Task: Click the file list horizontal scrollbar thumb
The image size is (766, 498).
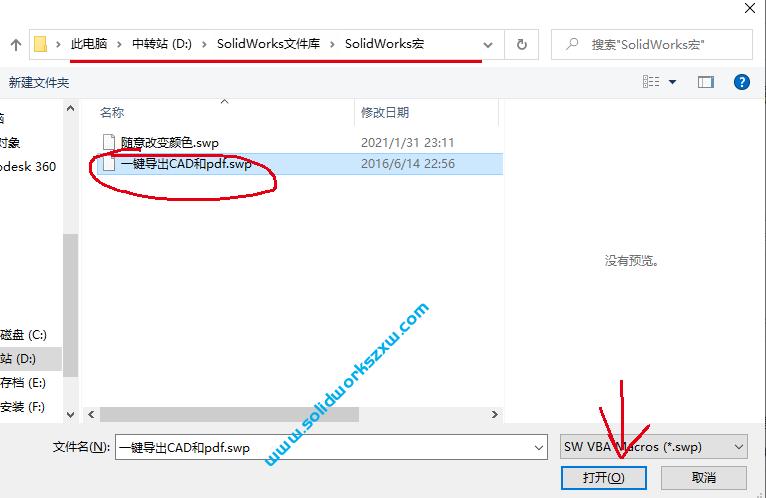Action: tap(230, 414)
